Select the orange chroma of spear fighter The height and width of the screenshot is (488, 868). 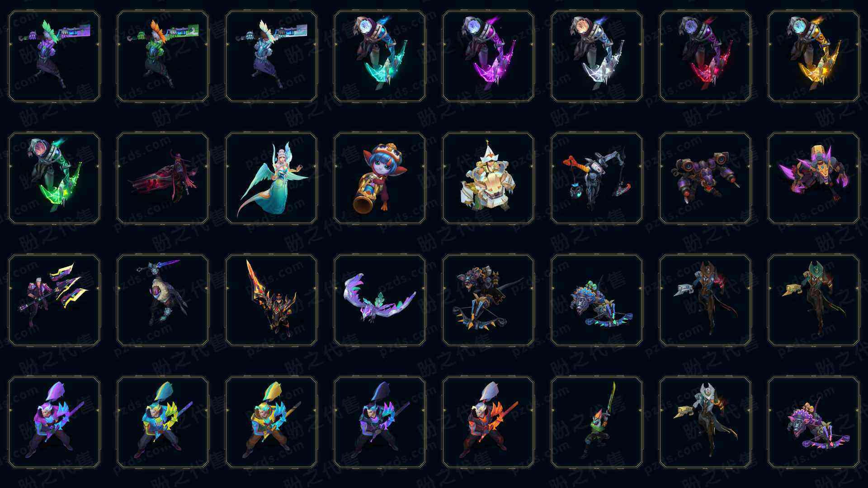point(488,422)
